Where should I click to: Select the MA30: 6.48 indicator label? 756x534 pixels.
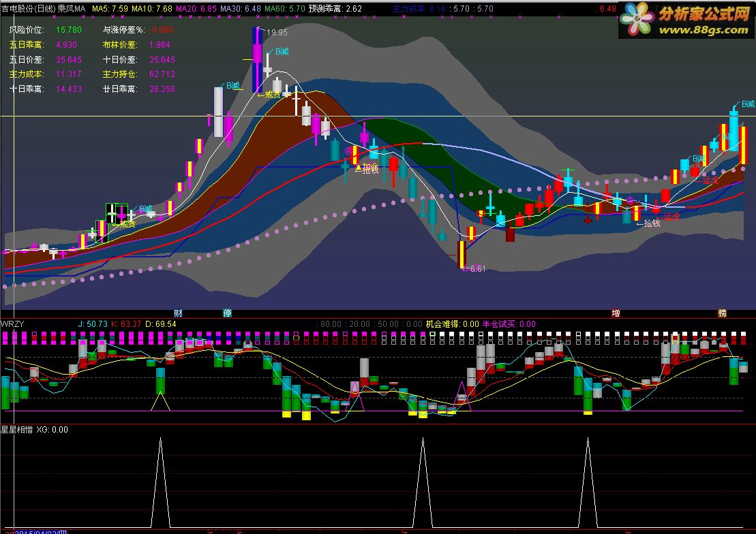click(241, 9)
